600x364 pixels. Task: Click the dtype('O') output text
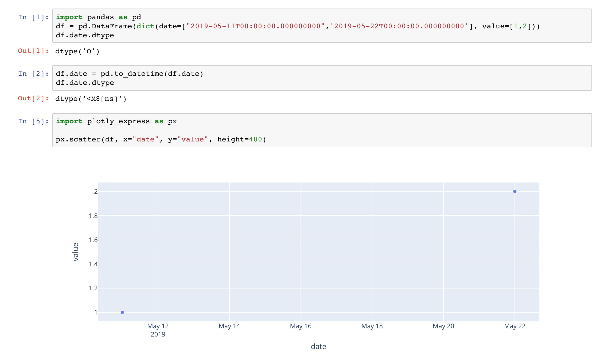pos(77,51)
